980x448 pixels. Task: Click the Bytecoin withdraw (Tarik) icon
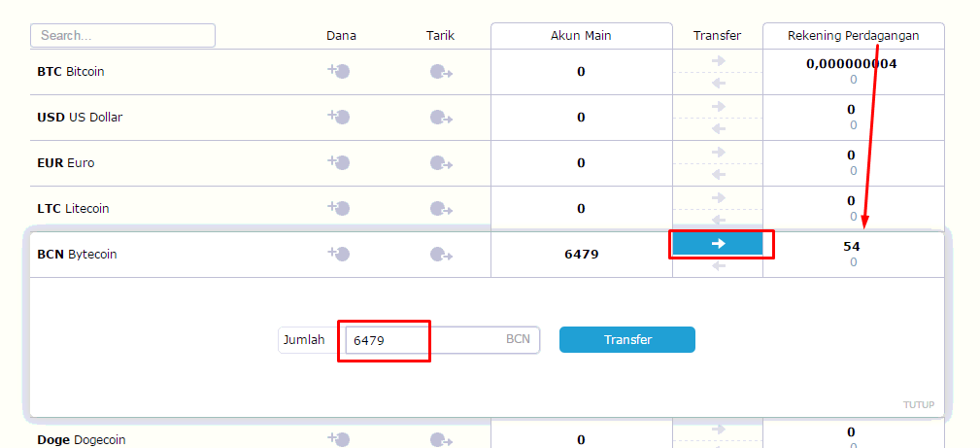point(441,255)
